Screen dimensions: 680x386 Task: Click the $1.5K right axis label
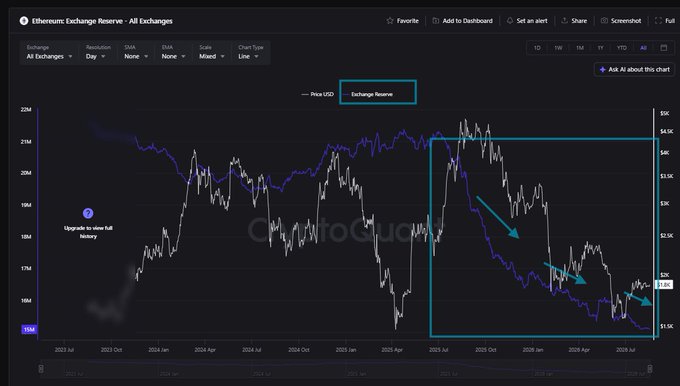[x=667, y=326]
